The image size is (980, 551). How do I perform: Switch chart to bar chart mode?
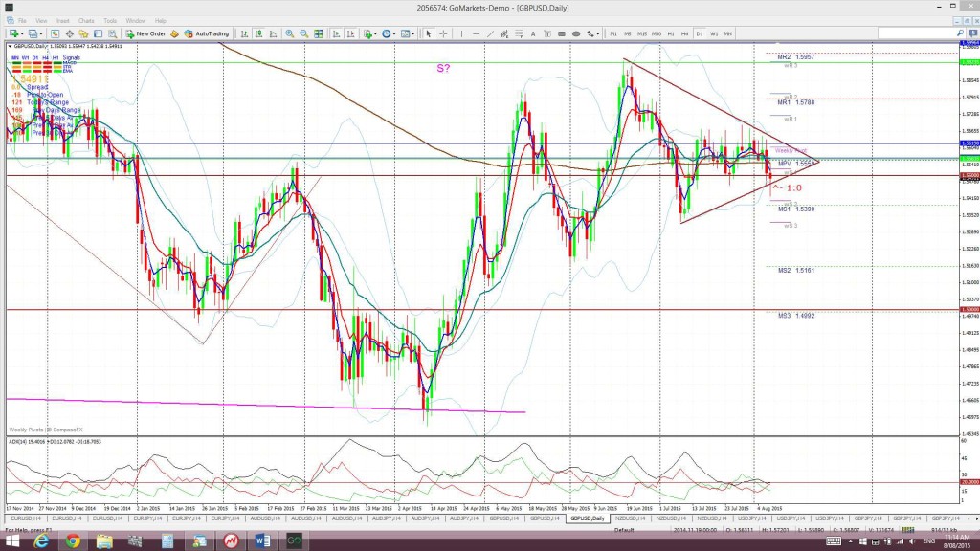tap(244, 33)
